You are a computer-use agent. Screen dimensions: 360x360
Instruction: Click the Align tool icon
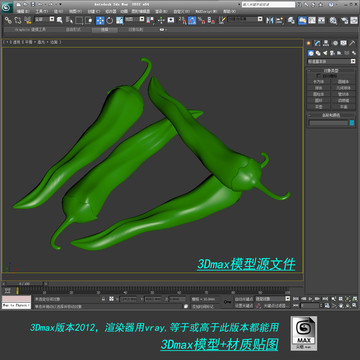click(x=280, y=20)
